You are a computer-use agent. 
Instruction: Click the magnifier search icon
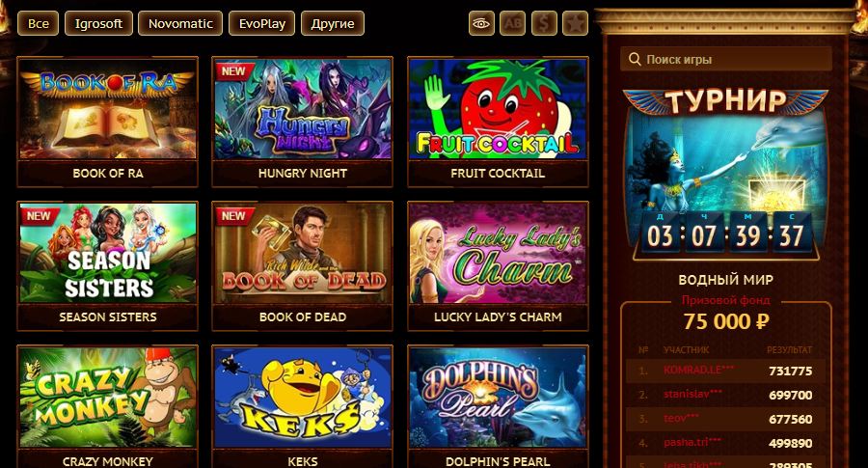[x=635, y=59]
